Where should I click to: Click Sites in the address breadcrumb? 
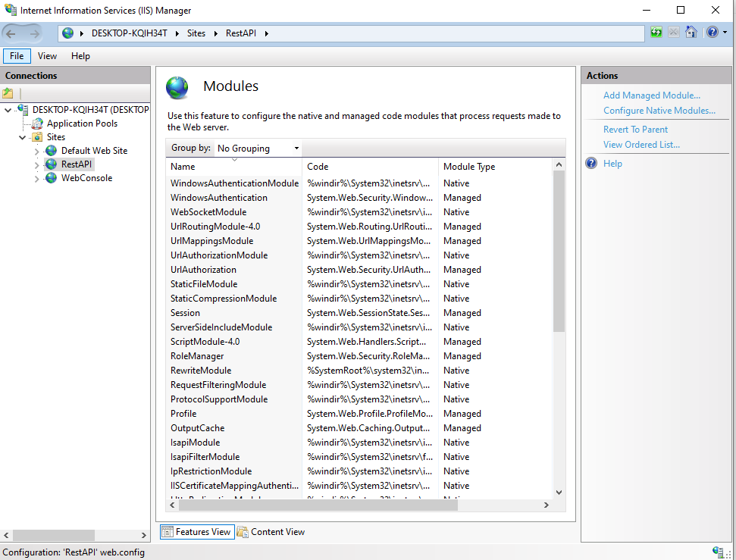(x=196, y=33)
